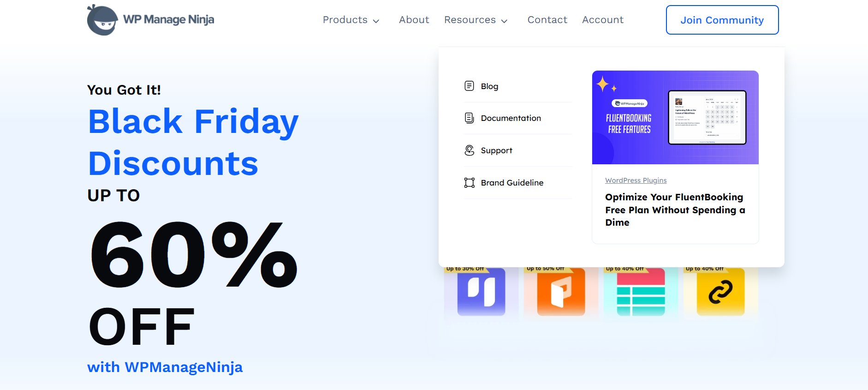Collapse the Resources dropdown menu
The width and height of the screenshot is (868, 390).
tap(475, 20)
